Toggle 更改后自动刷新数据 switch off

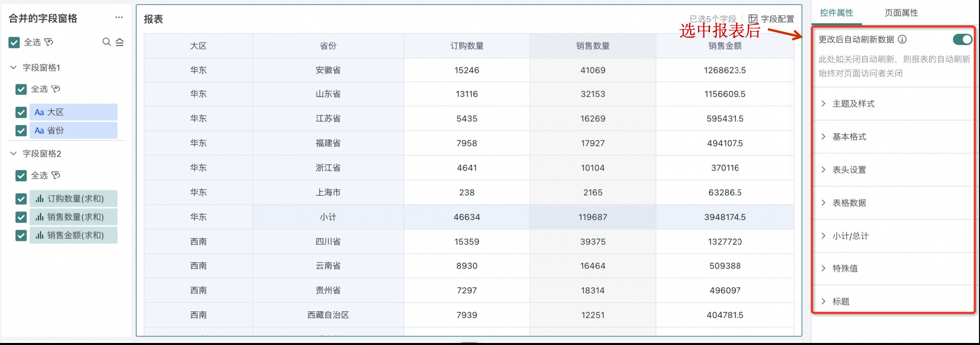[x=962, y=39]
